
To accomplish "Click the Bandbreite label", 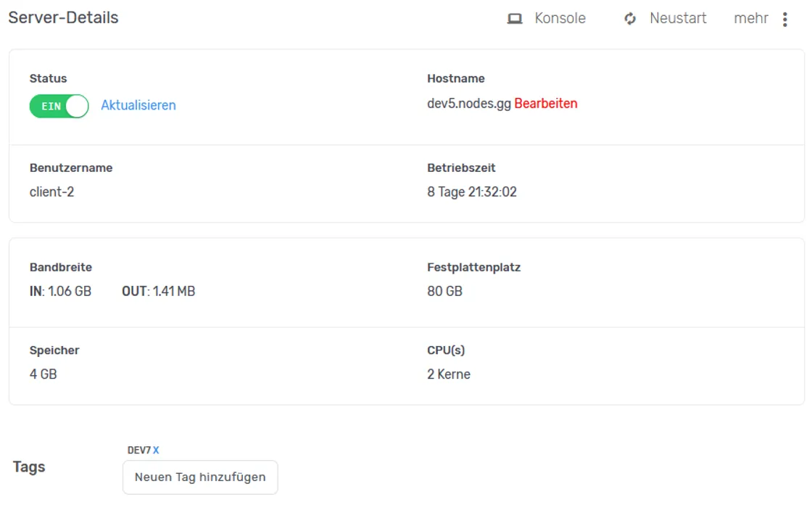I will pos(61,268).
